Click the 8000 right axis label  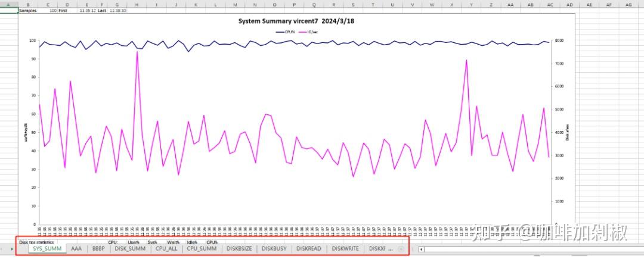coord(559,40)
